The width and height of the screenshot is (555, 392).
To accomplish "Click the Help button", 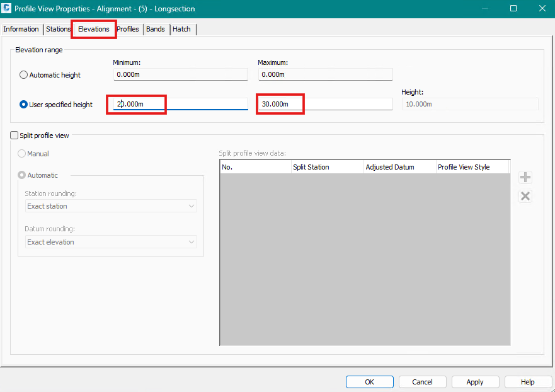I will [x=528, y=381].
